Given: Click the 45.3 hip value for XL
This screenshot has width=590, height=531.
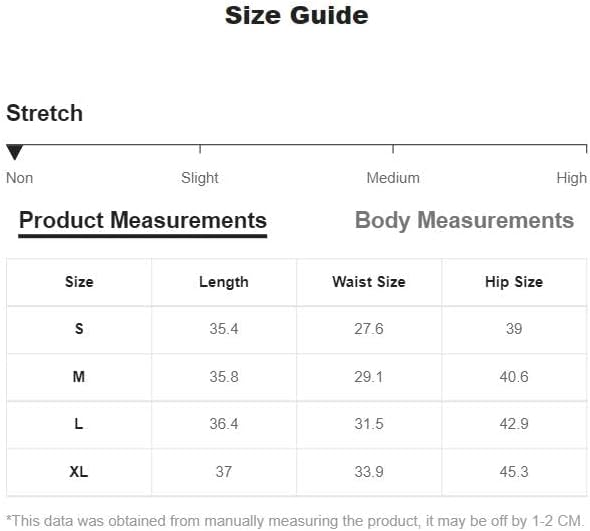Looking at the screenshot, I should [514, 472].
